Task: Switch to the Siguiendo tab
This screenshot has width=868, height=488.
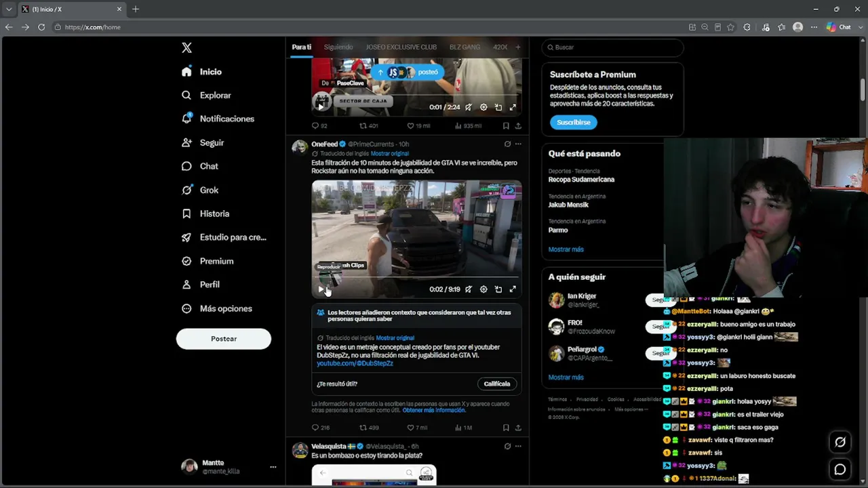Action: [x=338, y=47]
